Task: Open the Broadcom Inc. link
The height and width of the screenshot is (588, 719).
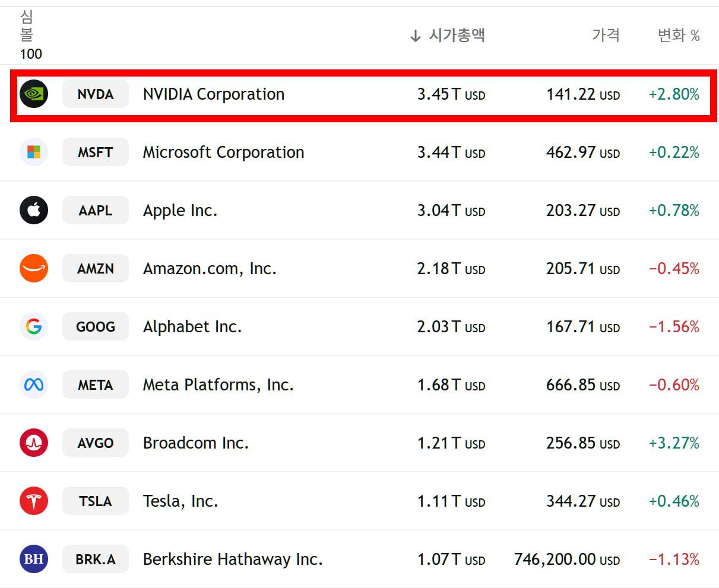Action: (x=196, y=443)
